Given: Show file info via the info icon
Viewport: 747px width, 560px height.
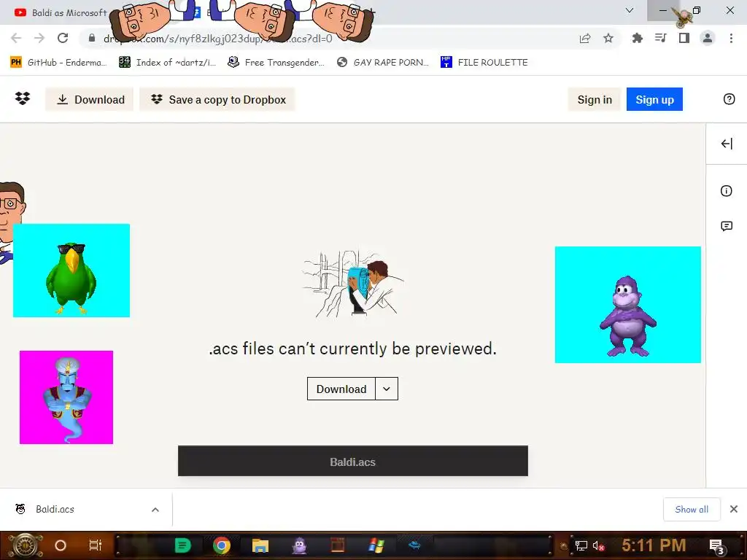Looking at the screenshot, I should point(726,191).
